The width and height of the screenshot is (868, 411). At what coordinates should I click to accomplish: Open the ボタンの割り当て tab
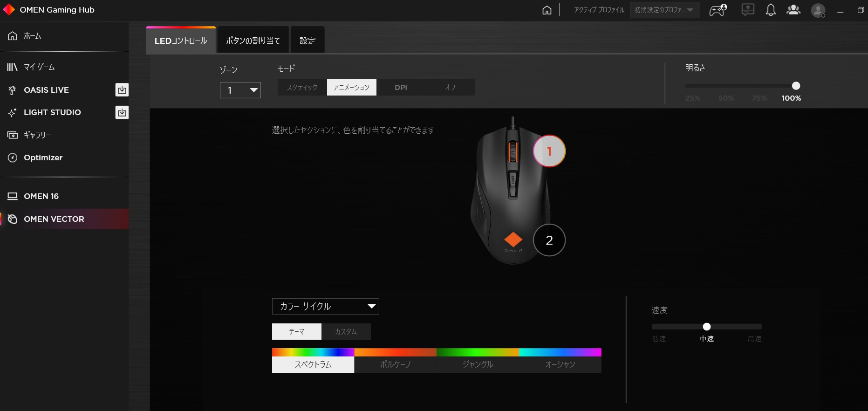tap(253, 41)
